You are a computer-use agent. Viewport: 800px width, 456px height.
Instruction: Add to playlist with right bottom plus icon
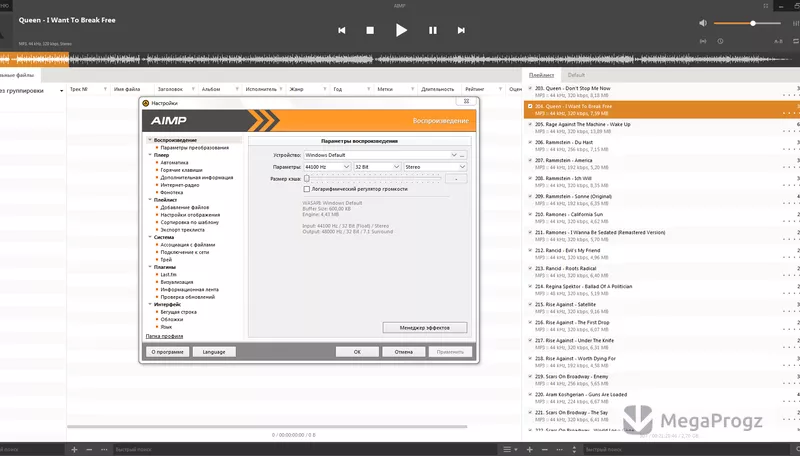[530, 449]
